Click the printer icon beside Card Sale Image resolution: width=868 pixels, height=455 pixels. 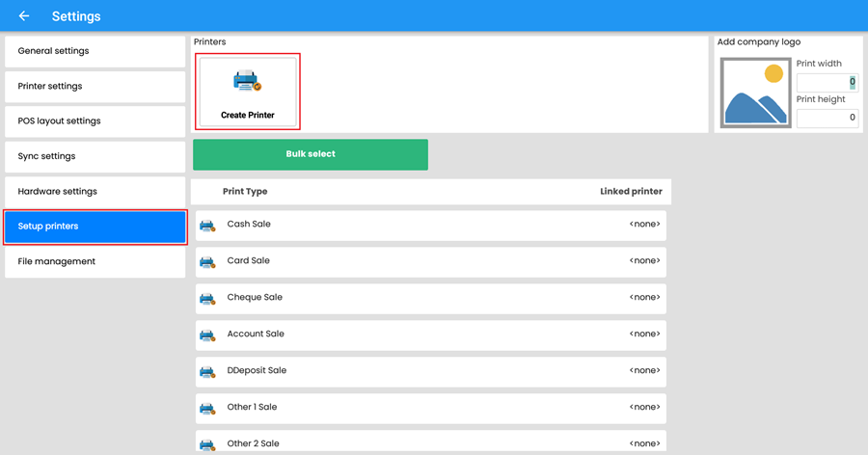pyautogui.click(x=207, y=262)
